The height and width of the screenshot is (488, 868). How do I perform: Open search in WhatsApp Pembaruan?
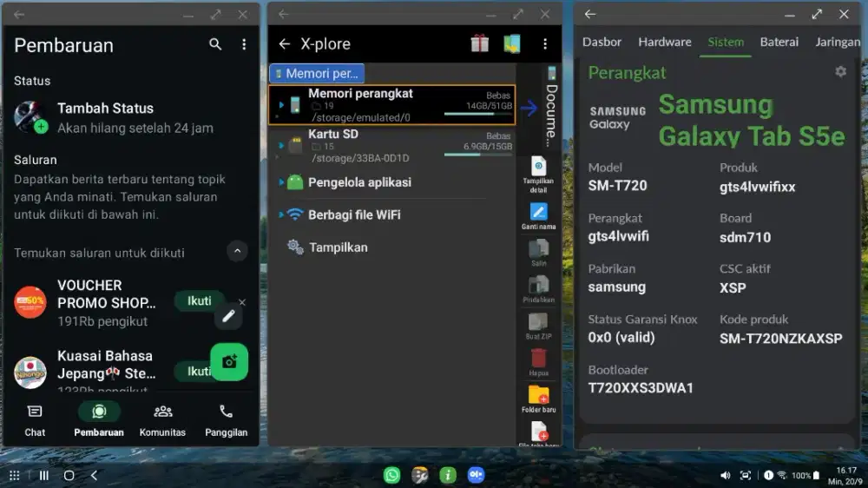(215, 45)
